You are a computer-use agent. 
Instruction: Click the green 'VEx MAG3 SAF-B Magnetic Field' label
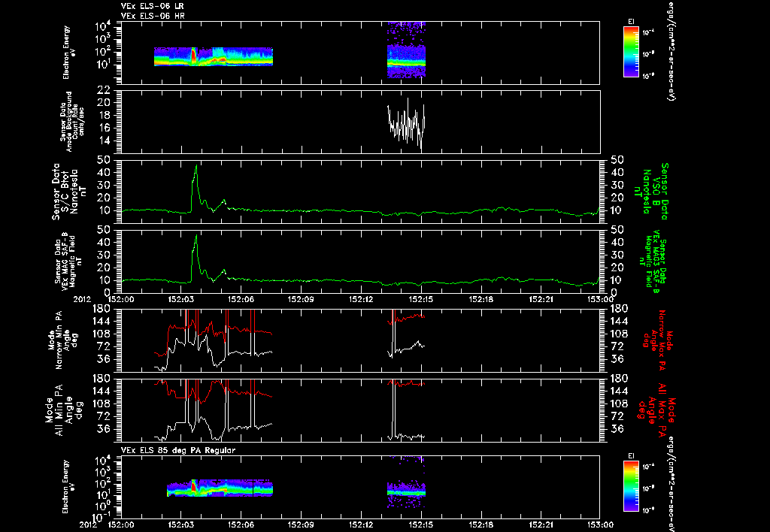(652, 261)
